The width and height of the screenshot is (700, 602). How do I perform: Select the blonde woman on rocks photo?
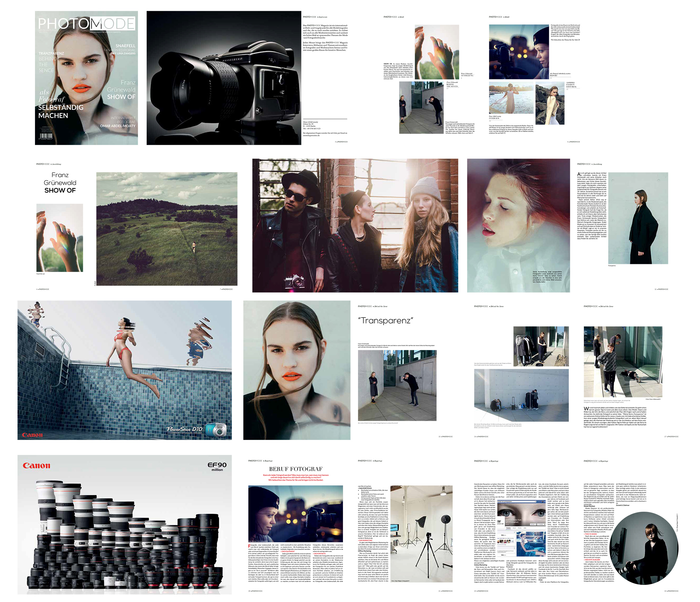point(550,103)
